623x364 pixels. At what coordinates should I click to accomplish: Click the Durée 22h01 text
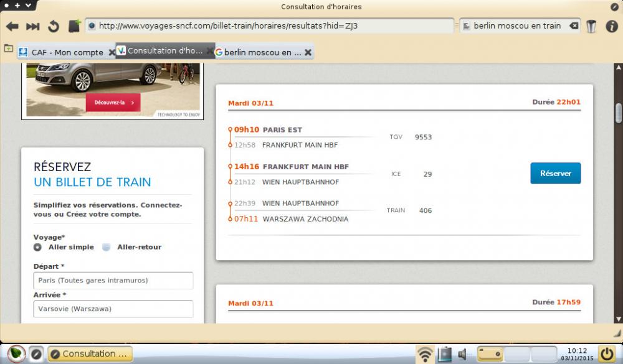556,102
